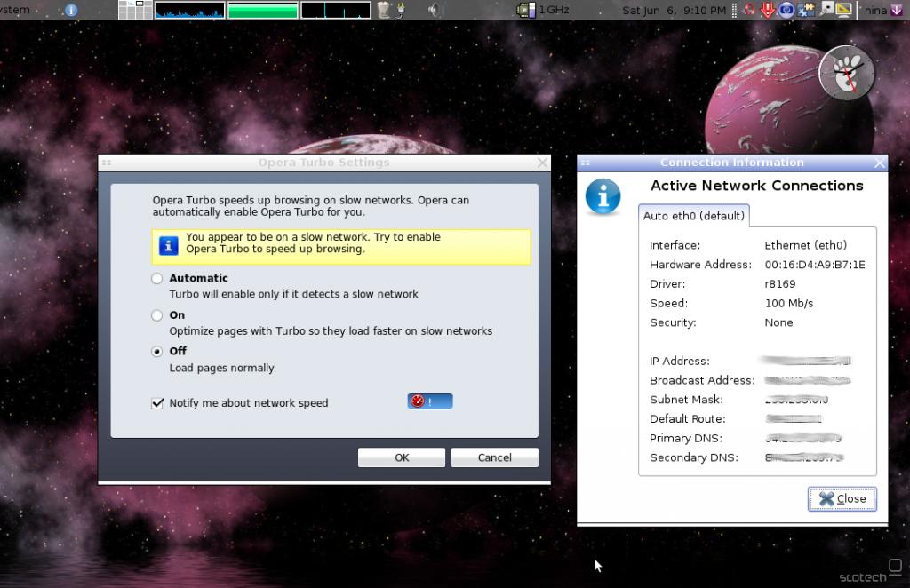Open the System menu in top panel
This screenshot has height=588, width=910.
click(x=14, y=10)
